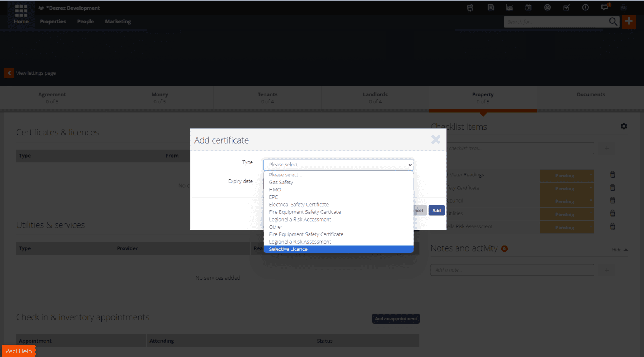
Task: Click the checklist item input field
Action: (x=520, y=148)
